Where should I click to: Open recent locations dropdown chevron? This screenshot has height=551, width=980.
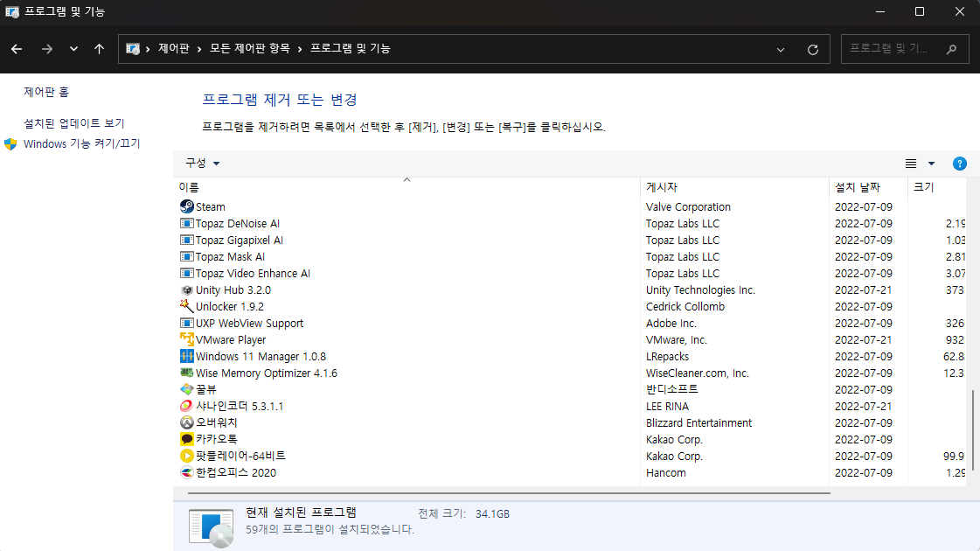pyautogui.click(x=73, y=49)
